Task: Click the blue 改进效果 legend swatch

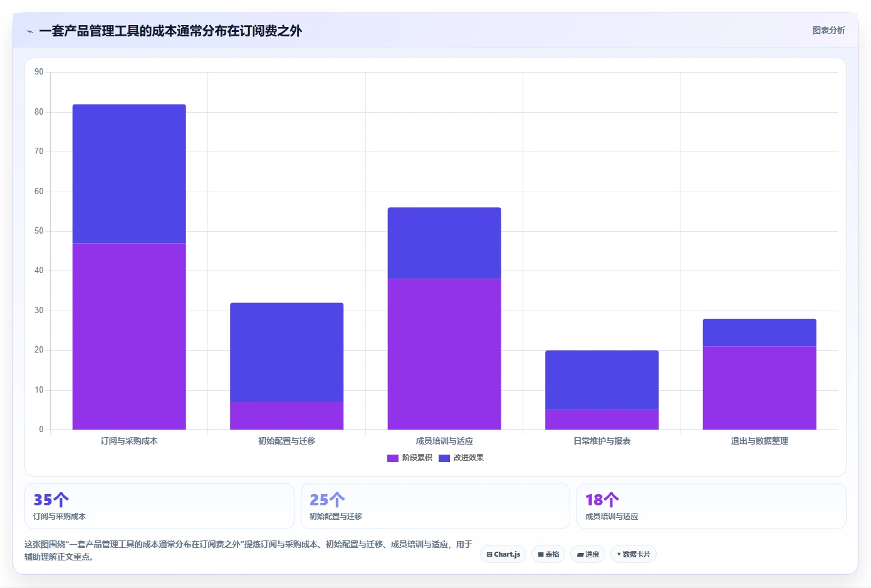Action: point(444,458)
